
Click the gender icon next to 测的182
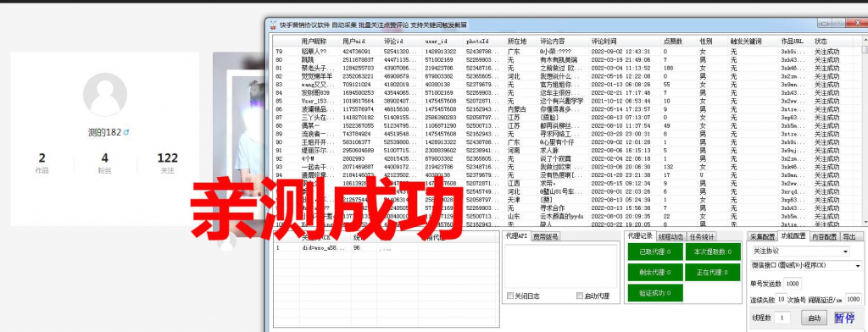(x=126, y=133)
